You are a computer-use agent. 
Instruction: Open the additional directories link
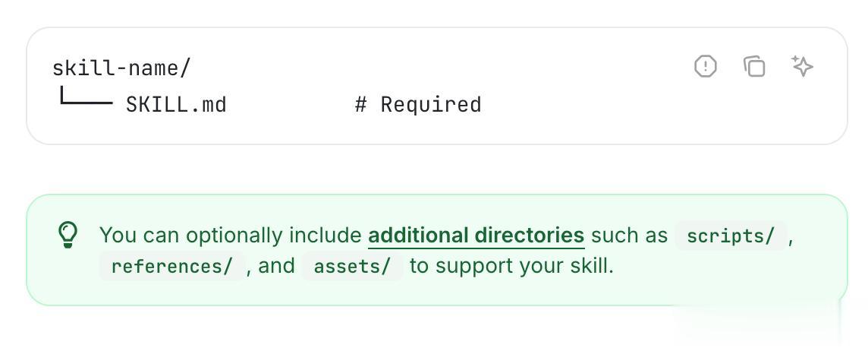tap(476, 236)
